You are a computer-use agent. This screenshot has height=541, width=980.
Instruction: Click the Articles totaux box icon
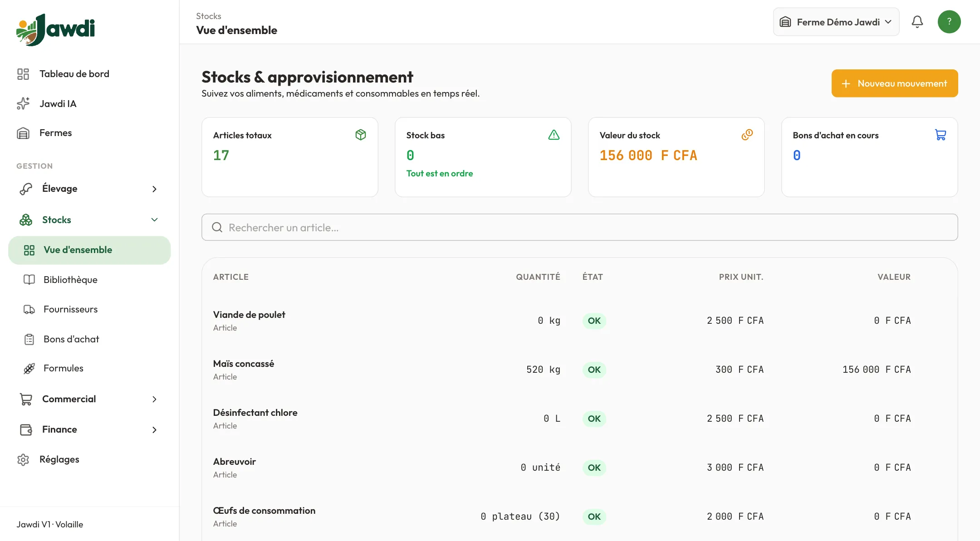pos(361,135)
